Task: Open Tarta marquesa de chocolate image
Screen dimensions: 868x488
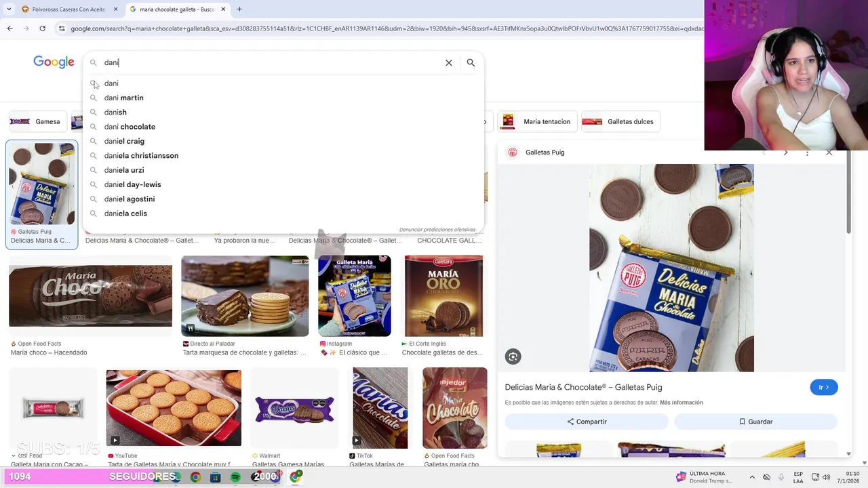Action: pyautogui.click(x=245, y=296)
